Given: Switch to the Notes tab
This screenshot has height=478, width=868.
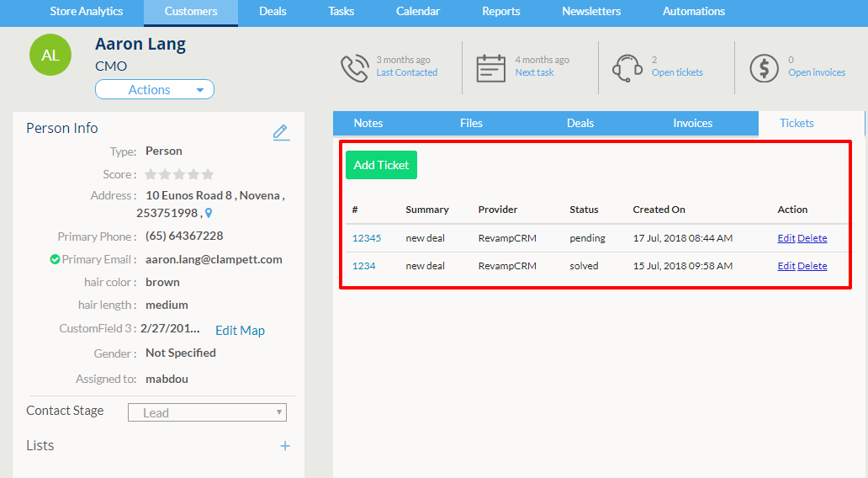Looking at the screenshot, I should pos(368,123).
